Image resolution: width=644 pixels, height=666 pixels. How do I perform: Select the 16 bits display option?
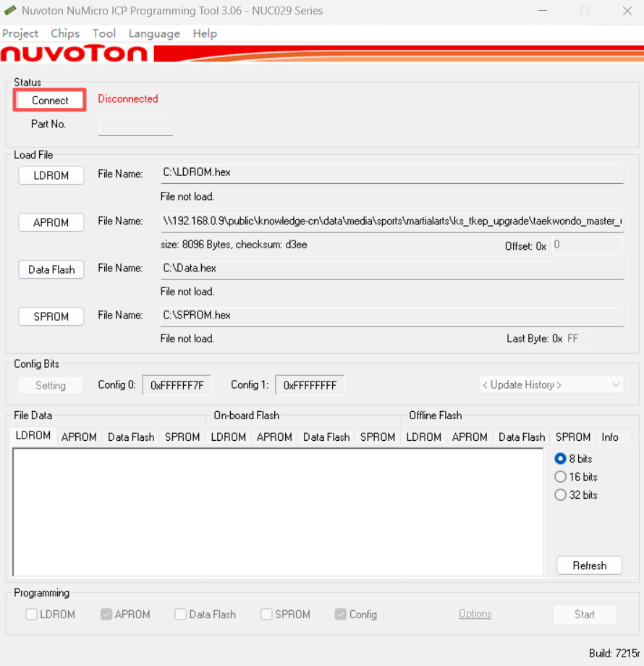click(x=560, y=477)
